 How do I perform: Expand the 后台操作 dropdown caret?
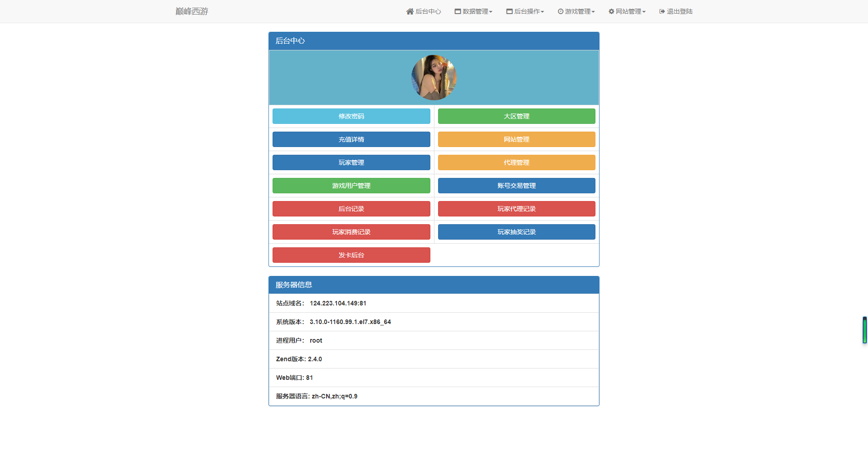coord(542,12)
